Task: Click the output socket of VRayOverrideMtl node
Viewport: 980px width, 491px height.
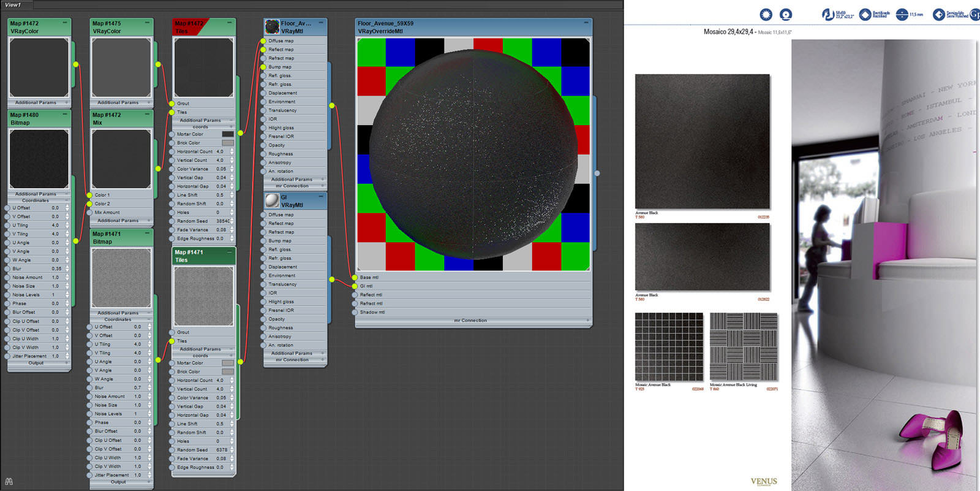Action: 597,173
